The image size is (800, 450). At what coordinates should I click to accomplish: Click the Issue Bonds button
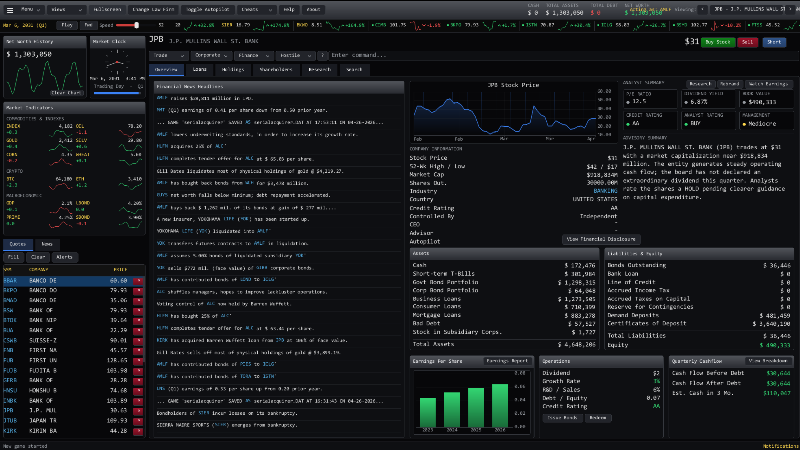(x=562, y=418)
